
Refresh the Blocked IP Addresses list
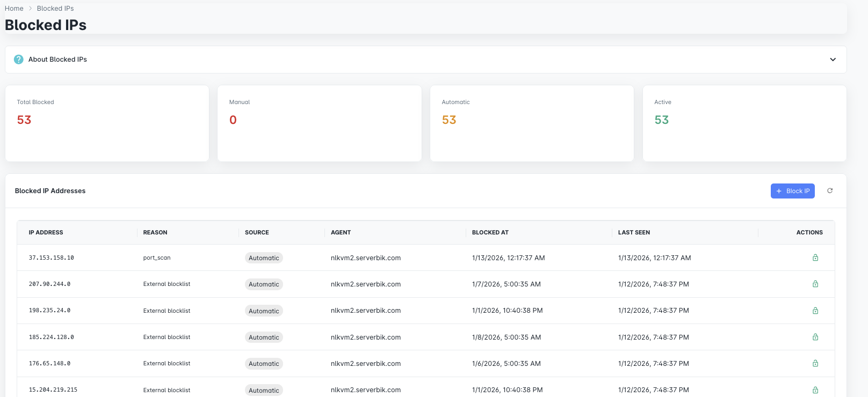pos(830,191)
